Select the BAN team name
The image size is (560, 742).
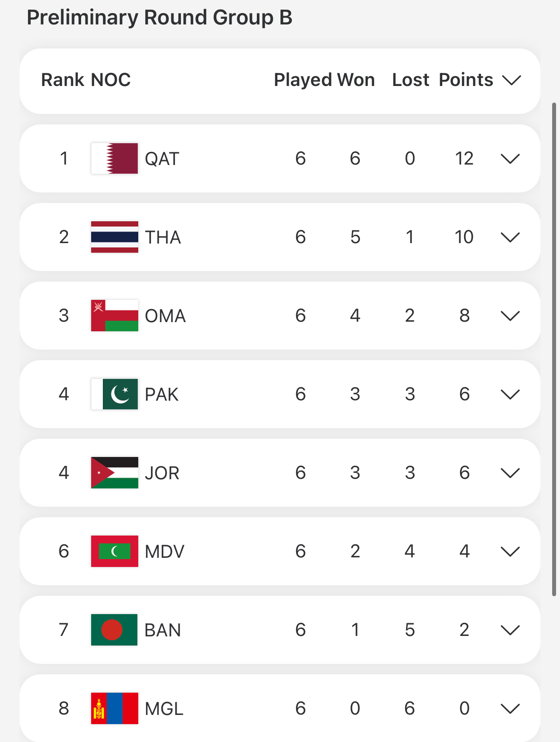[x=162, y=630]
